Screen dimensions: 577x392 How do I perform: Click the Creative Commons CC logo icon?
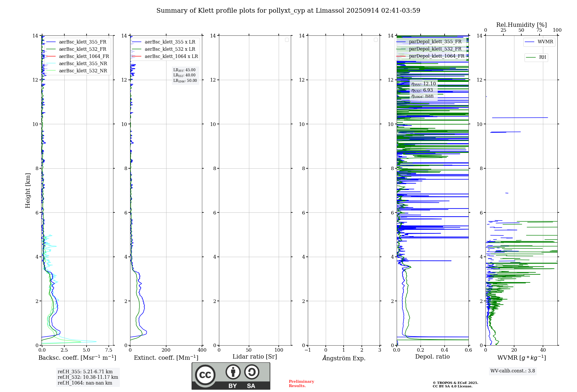click(x=205, y=375)
